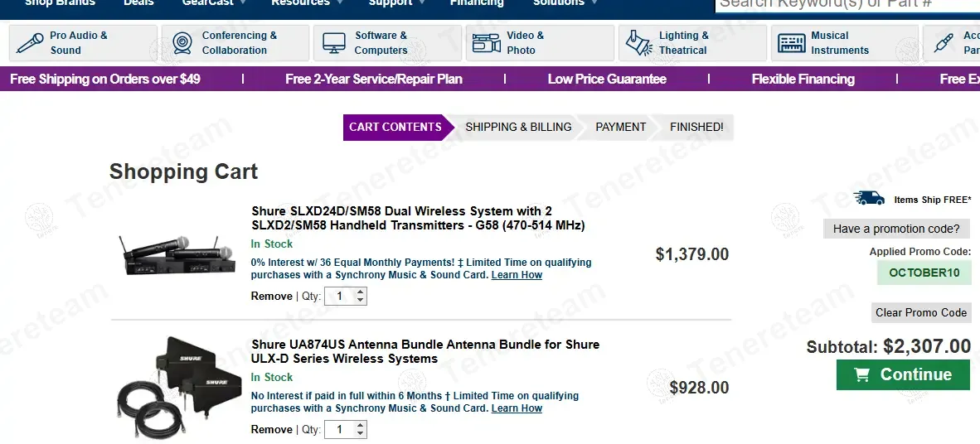Viewport: 980px width, 444px height.
Task: Decrease quantity of Shure UA874US Antenna Bundle
Action: tap(360, 433)
